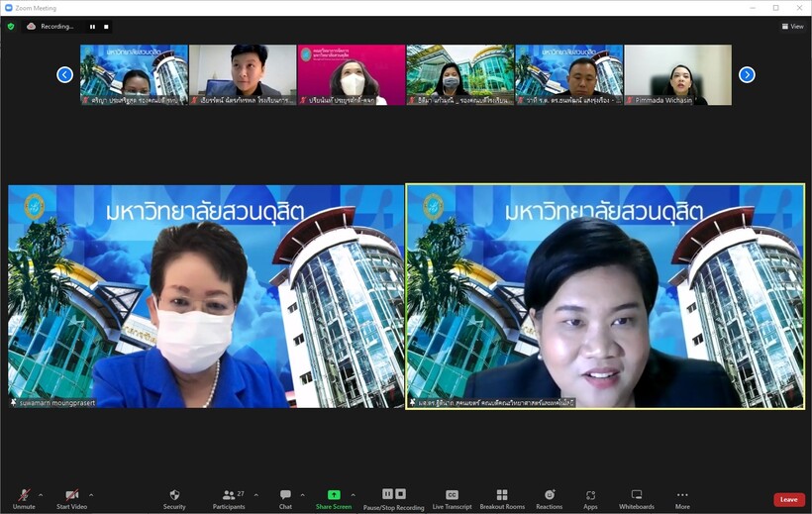Select fourth thumbnail, woman with grey mask
The height and width of the screenshot is (514, 812).
pos(459,74)
